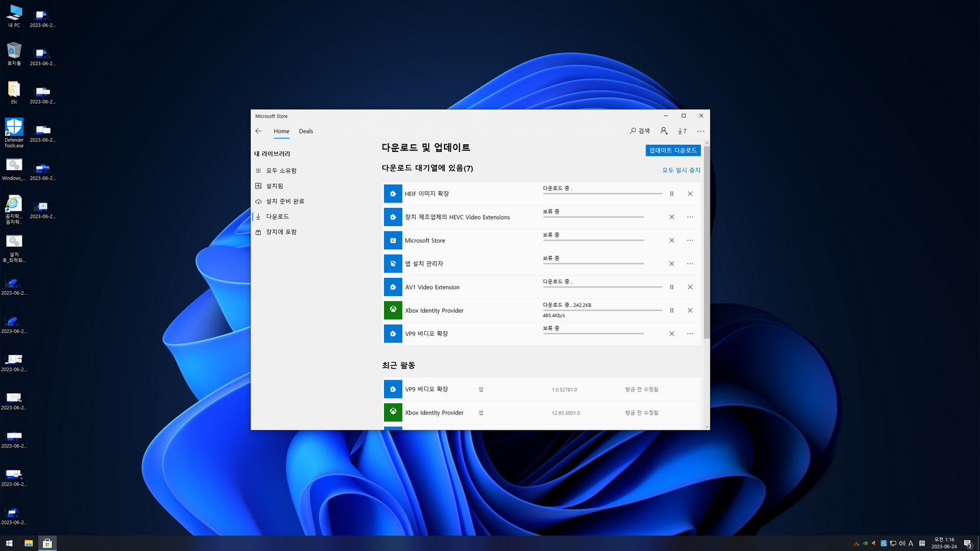Open AV1 Video Extension name link
Image resolution: width=980 pixels, height=551 pixels.
(432, 287)
